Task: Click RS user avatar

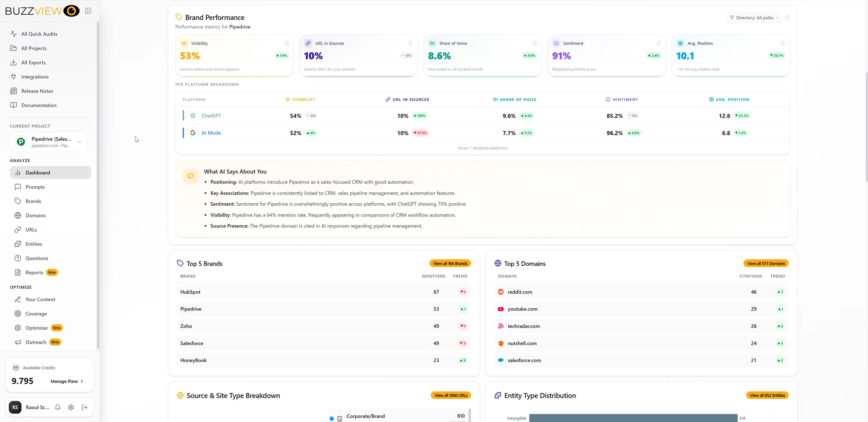Action: (x=15, y=407)
